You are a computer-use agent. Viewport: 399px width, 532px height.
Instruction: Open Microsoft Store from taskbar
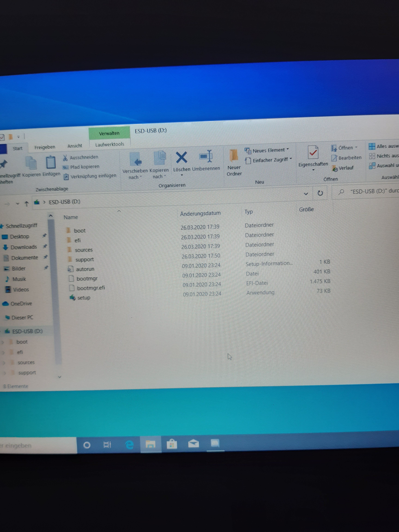(172, 444)
